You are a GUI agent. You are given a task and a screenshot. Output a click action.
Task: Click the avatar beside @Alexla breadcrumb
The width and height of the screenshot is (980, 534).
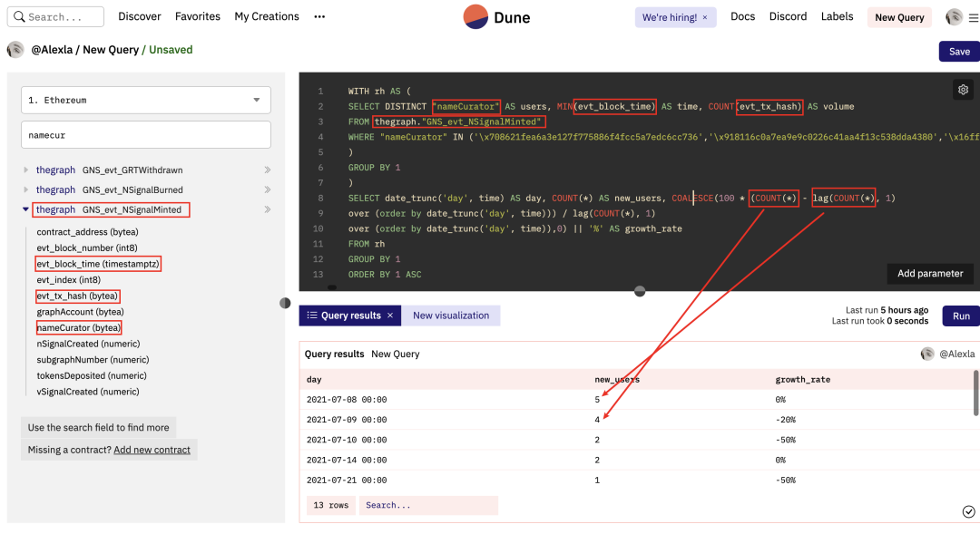click(15, 50)
